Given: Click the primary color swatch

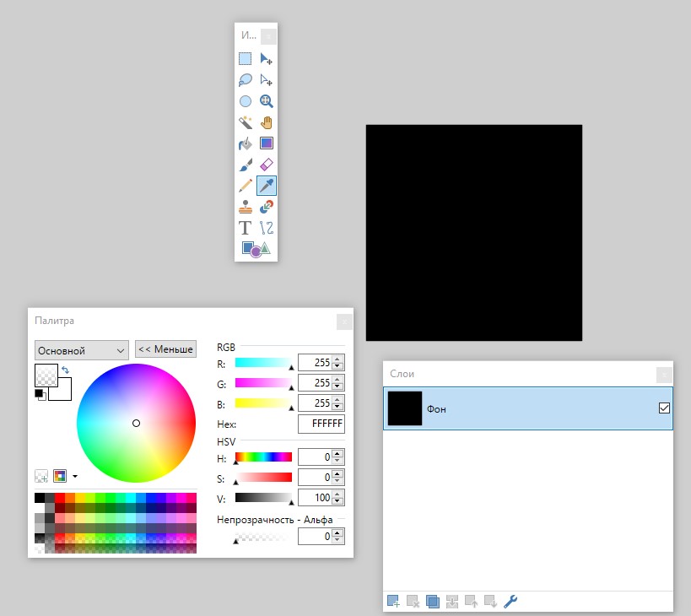Looking at the screenshot, I should click(x=46, y=375).
